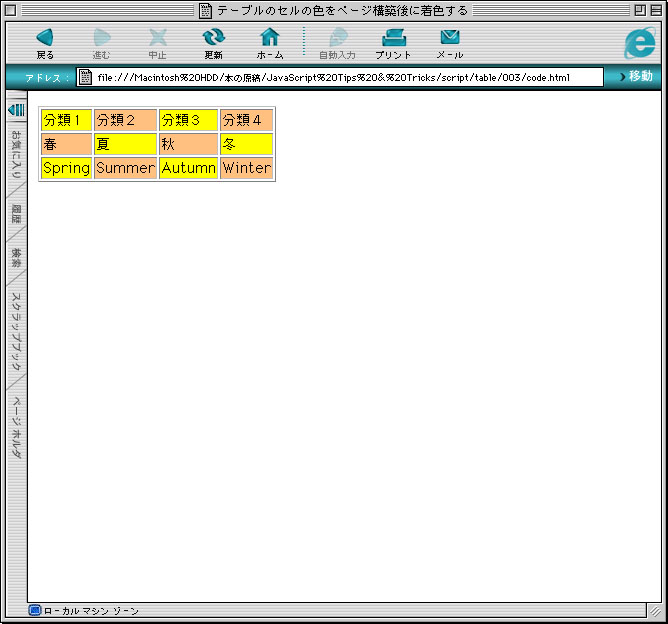Click the yellow 分類1 table cell
This screenshot has width=668, height=624.
(66, 120)
